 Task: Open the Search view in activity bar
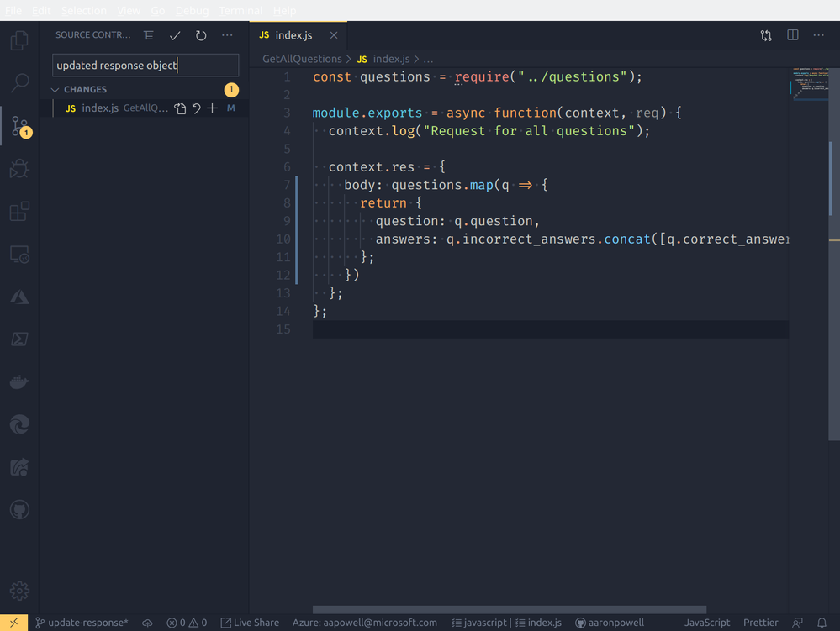pos(19,82)
